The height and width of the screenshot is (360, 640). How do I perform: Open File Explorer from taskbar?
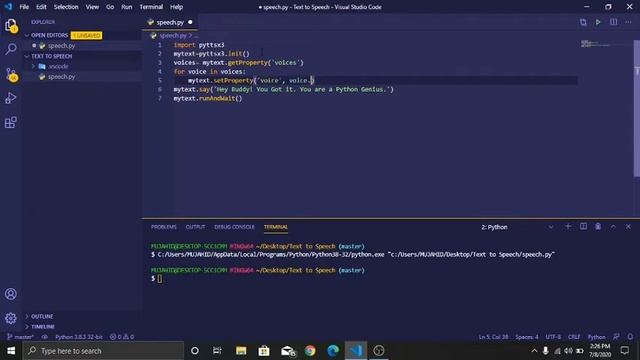click(241, 351)
